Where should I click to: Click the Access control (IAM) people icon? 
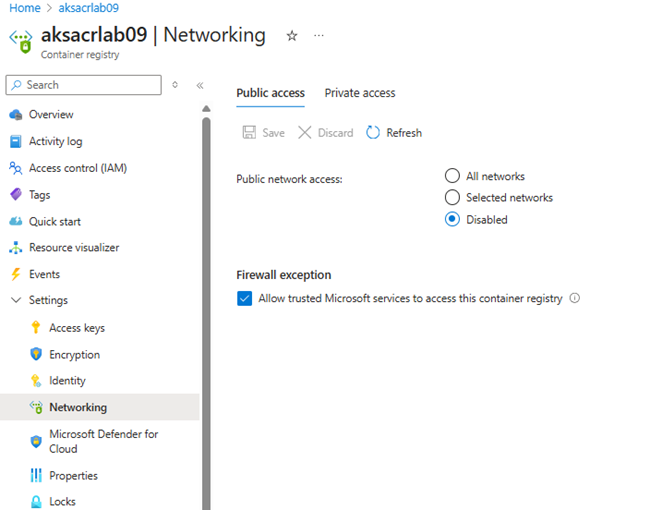[x=16, y=168]
